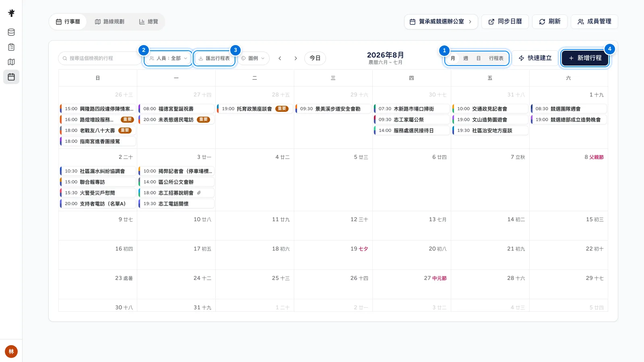Open event 09:30 景美溪步道安全會勘

(x=333, y=109)
